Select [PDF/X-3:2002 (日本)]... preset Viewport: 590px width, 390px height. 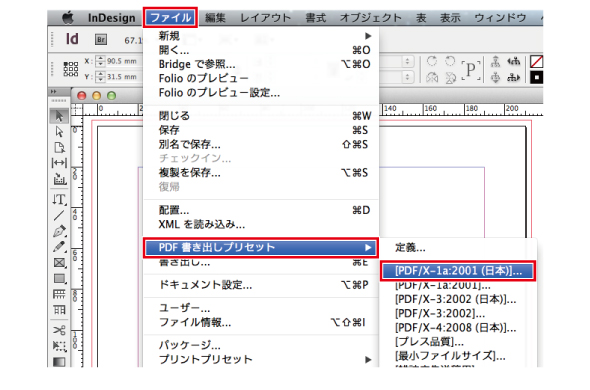pyautogui.click(x=458, y=299)
